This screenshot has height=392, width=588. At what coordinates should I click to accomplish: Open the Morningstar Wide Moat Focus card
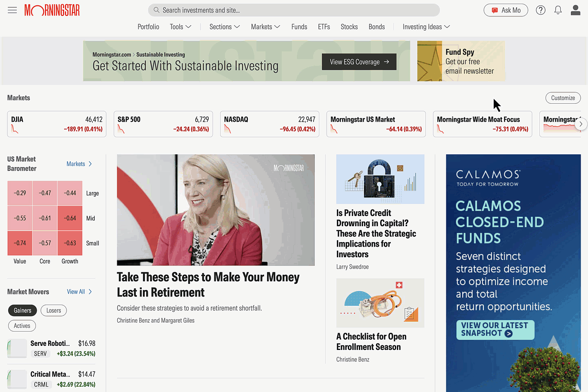coord(483,124)
